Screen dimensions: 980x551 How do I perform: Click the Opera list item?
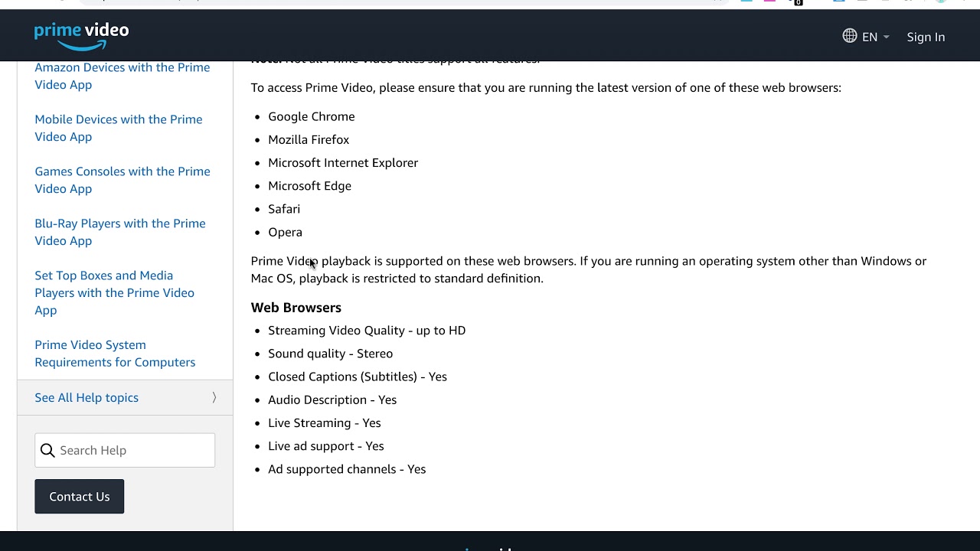pyautogui.click(x=285, y=232)
